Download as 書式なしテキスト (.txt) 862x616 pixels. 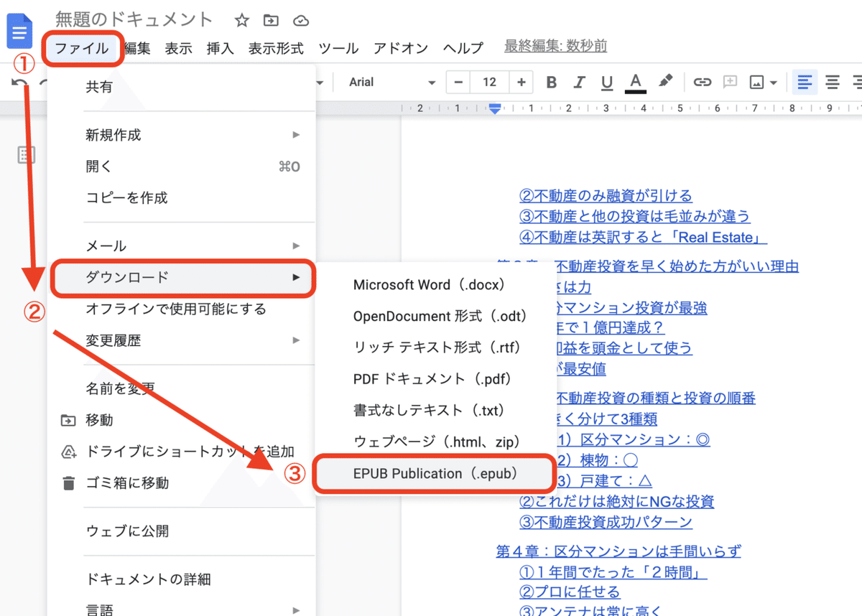(435, 411)
